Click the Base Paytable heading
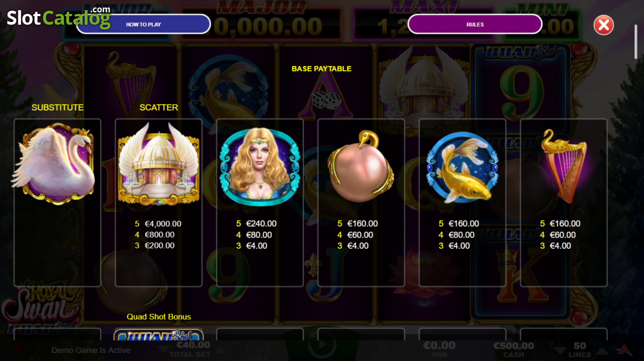644x361 pixels. click(x=321, y=69)
